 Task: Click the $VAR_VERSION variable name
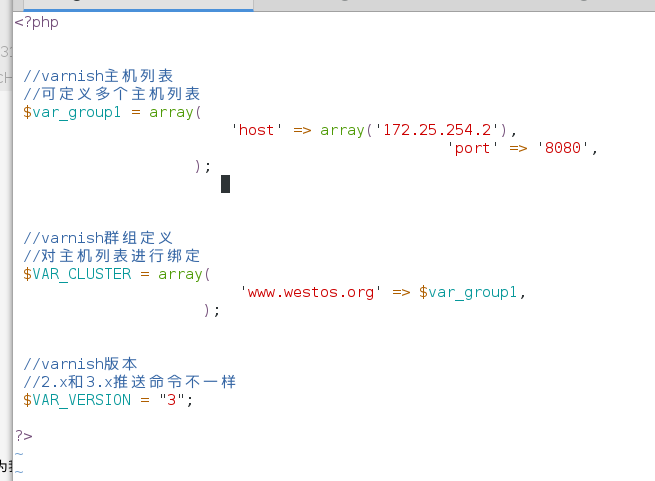[x=77, y=400]
